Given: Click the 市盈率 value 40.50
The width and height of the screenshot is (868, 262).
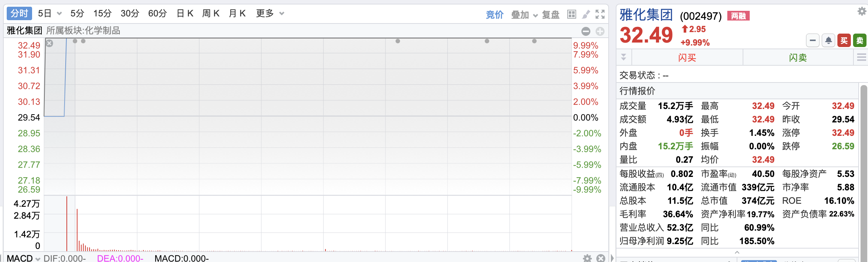Looking at the screenshot, I should tap(763, 174).
